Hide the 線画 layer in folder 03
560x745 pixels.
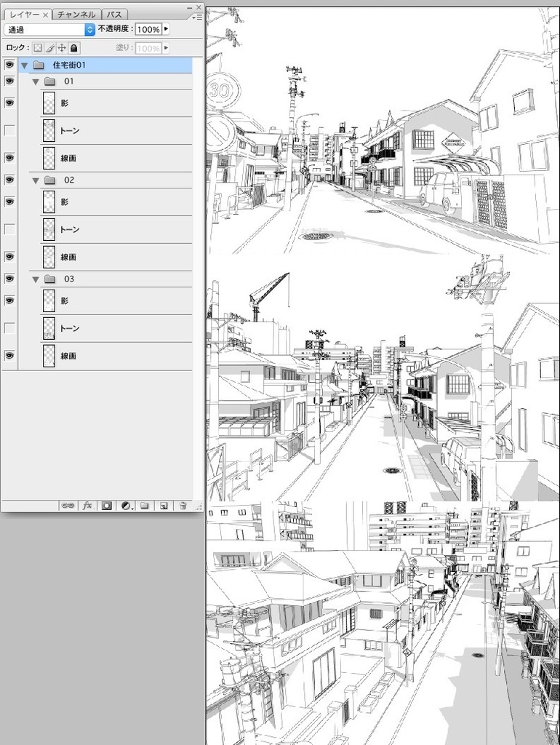point(9,355)
